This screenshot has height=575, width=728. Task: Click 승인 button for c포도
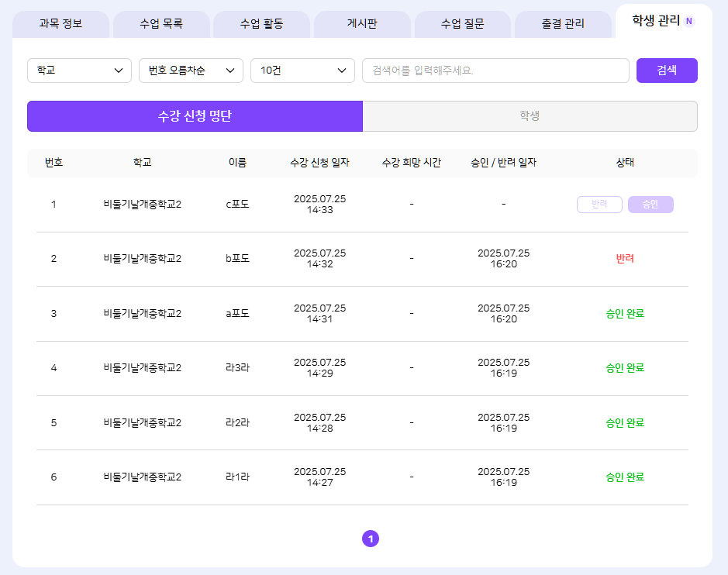(x=650, y=205)
